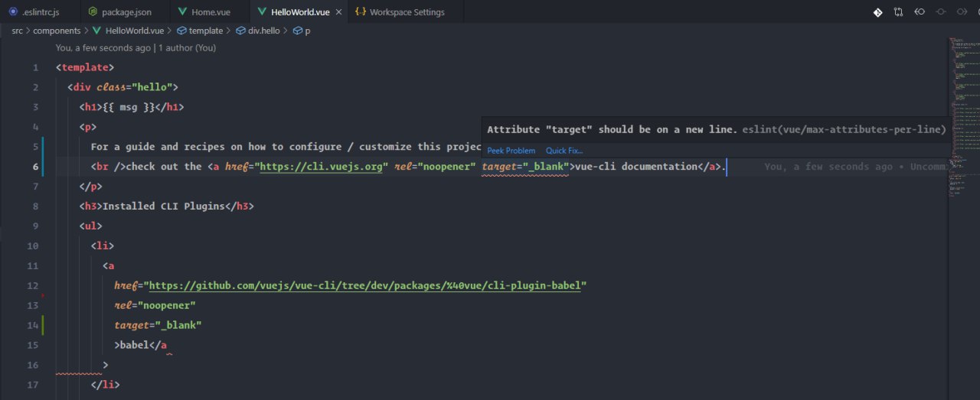Screen dimensions: 980x400
Task: Open changes with previous revision arrow icon
Action: tap(920, 12)
